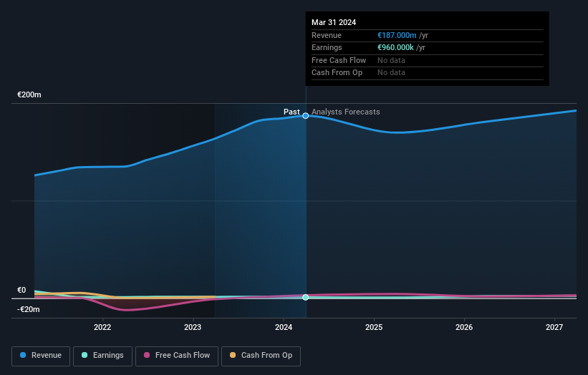588x375 pixels.
Task: Toggle the Revenue legend button
Action: coord(41,356)
